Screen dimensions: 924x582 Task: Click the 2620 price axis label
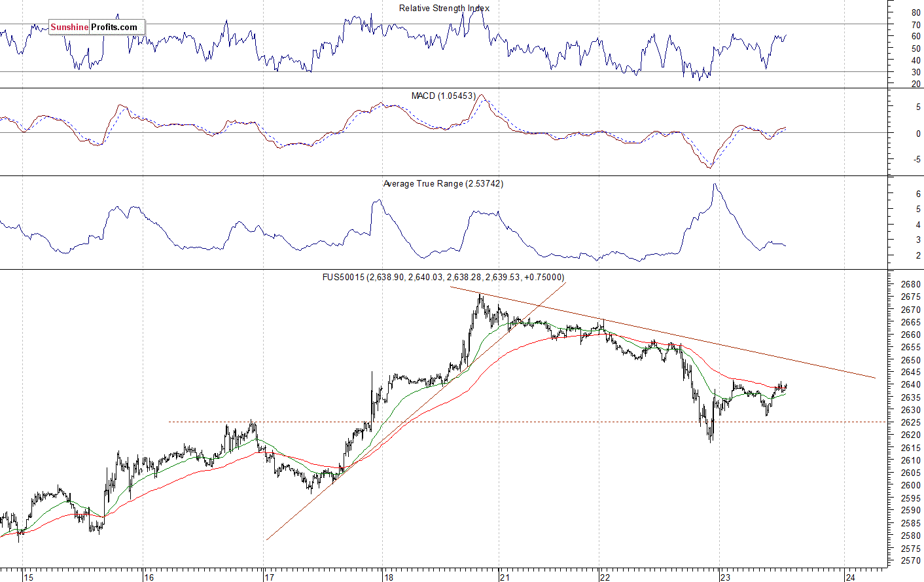point(911,435)
